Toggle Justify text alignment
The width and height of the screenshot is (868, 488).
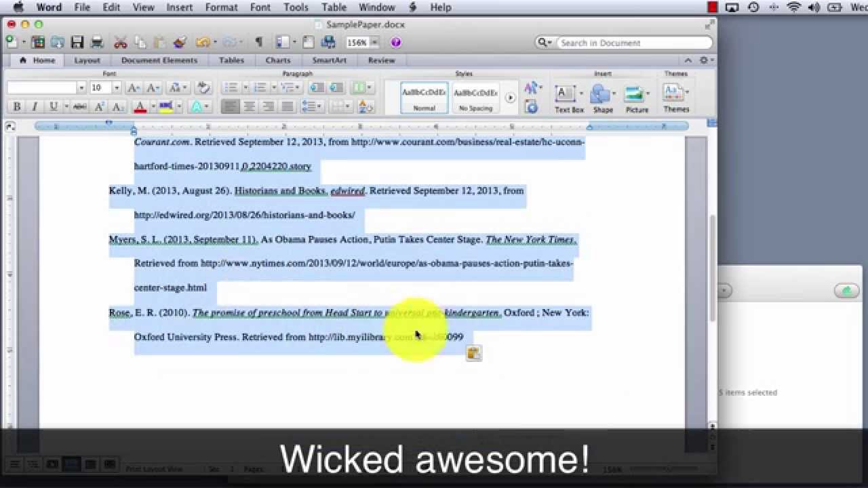[x=288, y=106]
